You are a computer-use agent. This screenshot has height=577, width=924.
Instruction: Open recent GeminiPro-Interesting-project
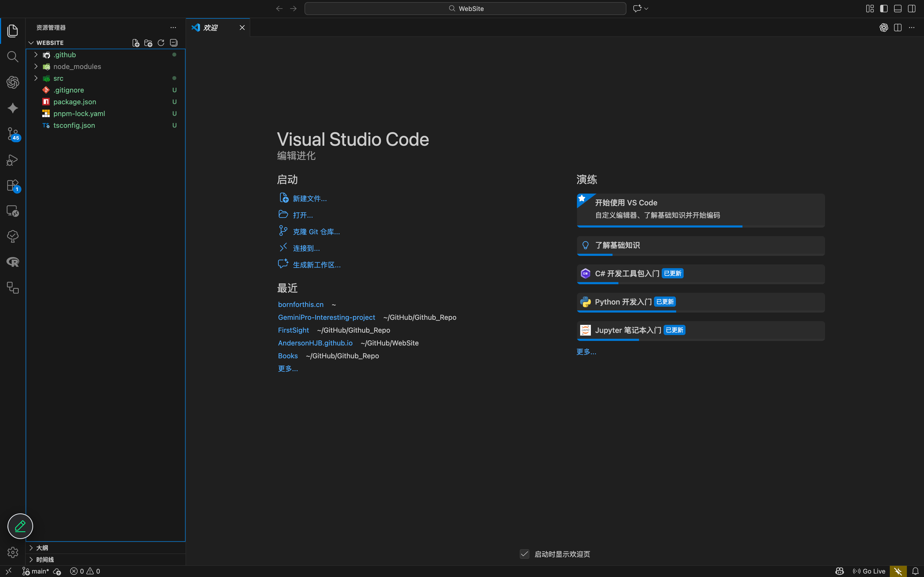coord(326,317)
